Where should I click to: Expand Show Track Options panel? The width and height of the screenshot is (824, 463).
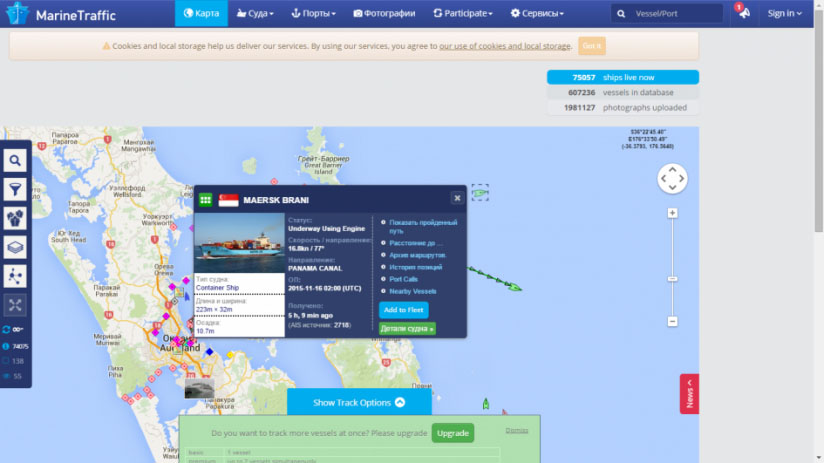pos(359,403)
